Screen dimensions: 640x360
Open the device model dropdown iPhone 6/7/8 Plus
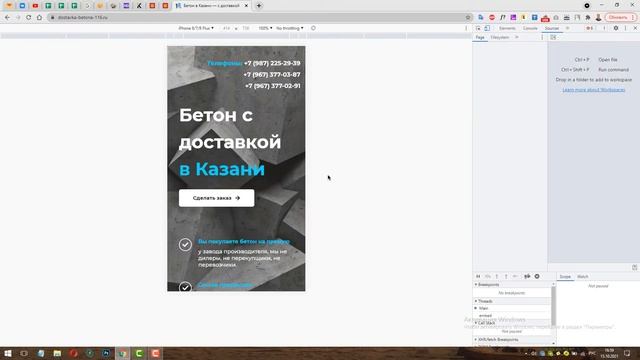pyautogui.click(x=196, y=28)
